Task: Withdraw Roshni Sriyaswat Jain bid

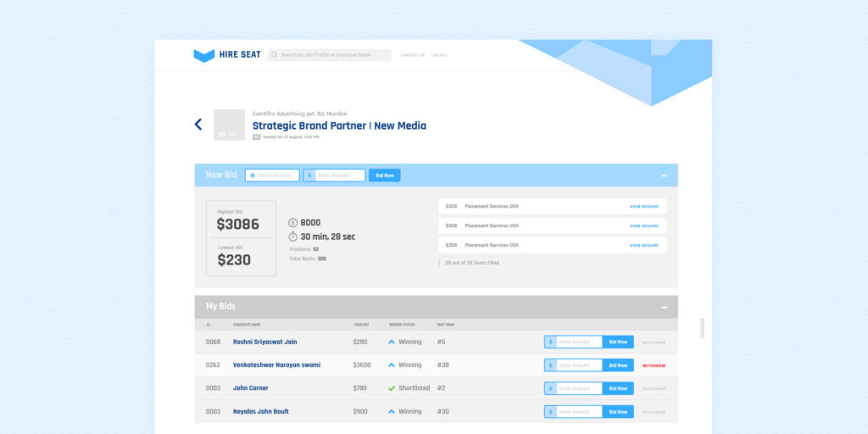Action: click(x=654, y=342)
